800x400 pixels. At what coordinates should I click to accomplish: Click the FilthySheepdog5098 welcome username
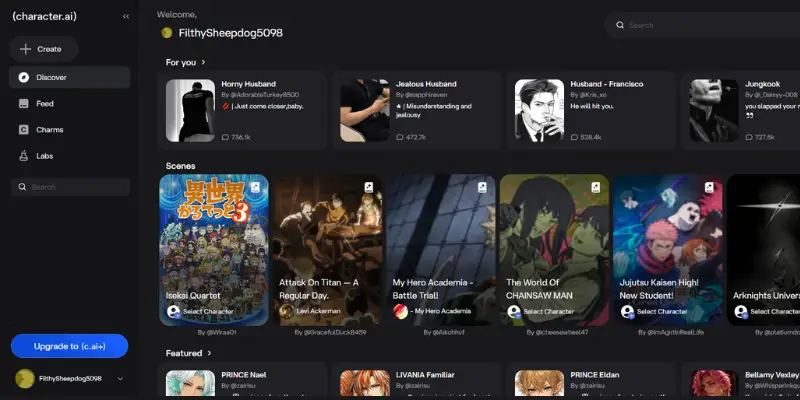point(231,33)
